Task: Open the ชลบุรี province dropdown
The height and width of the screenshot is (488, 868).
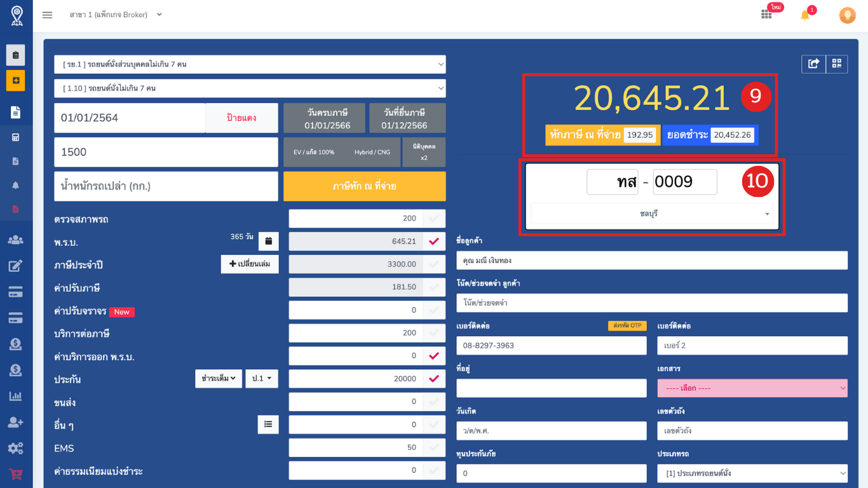Action: pos(652,214)
